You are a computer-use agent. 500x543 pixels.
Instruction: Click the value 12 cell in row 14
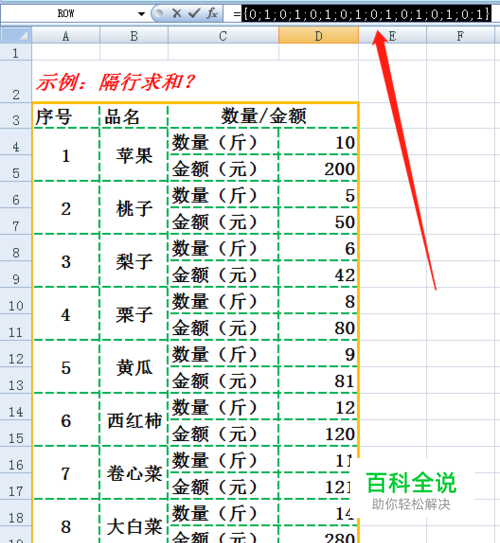[x=318, y=407]
